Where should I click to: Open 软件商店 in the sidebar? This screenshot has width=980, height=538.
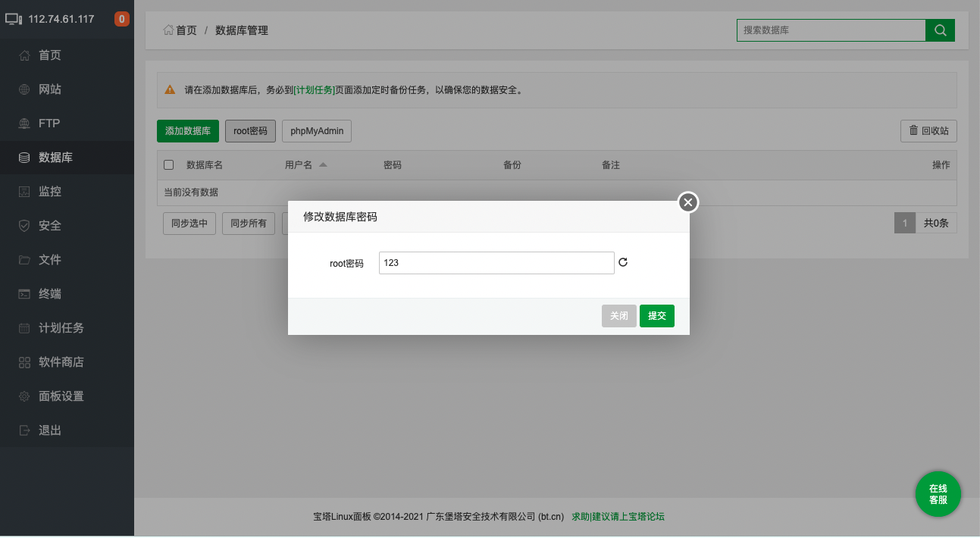pyautogui.click(x=67, y=362)
